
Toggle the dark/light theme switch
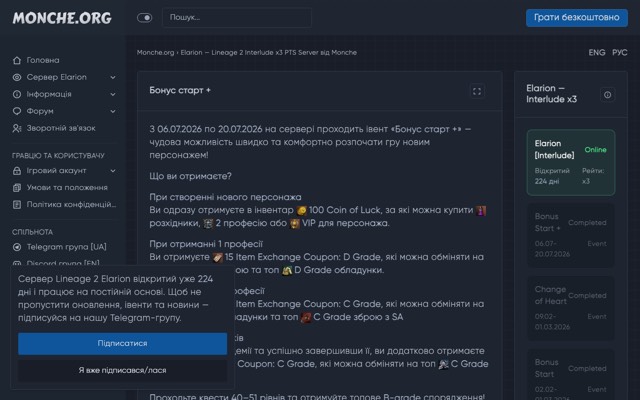pos(144,18)
